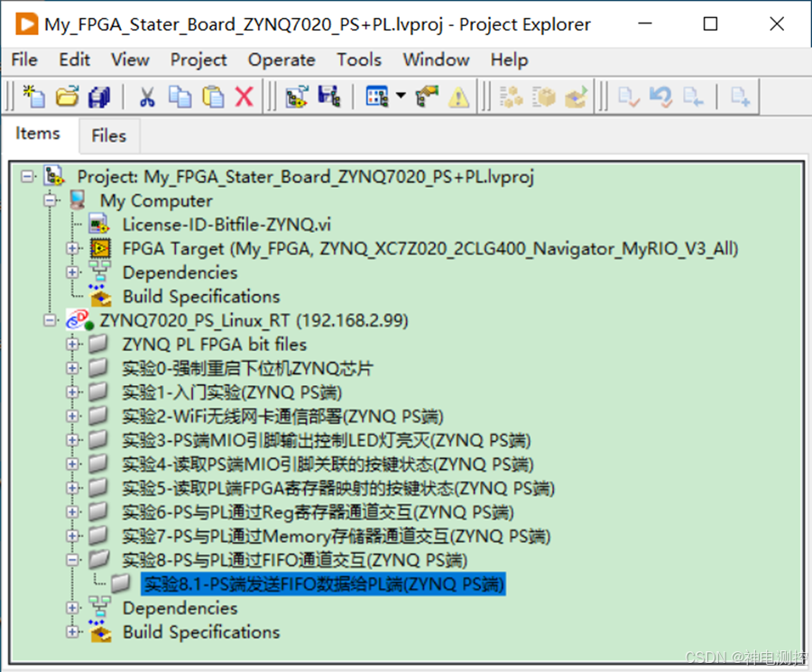Viewport: 812px width, 672px height.
Task: Click the Build Selected package icon
Action: point(544,97)
